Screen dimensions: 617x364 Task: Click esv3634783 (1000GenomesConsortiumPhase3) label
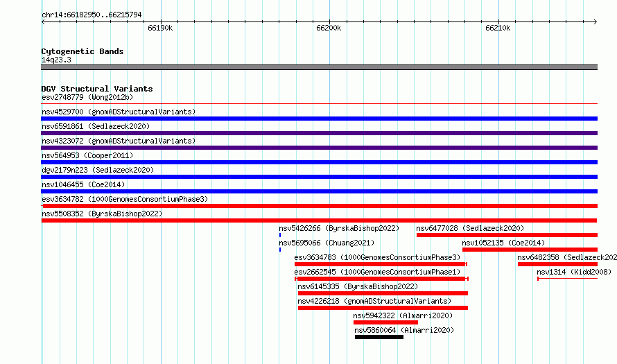coord(377,257)
